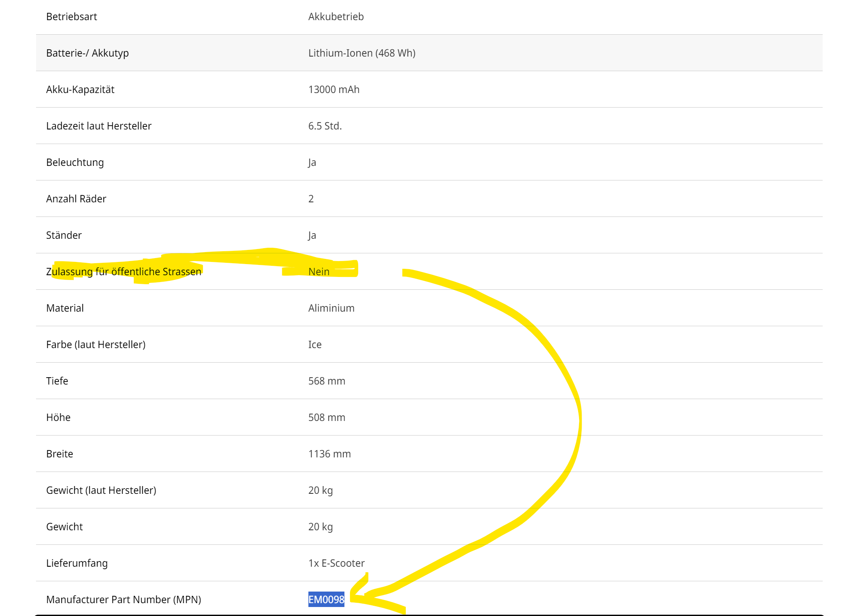Click the highlighted MPN value EM0098

326,599
